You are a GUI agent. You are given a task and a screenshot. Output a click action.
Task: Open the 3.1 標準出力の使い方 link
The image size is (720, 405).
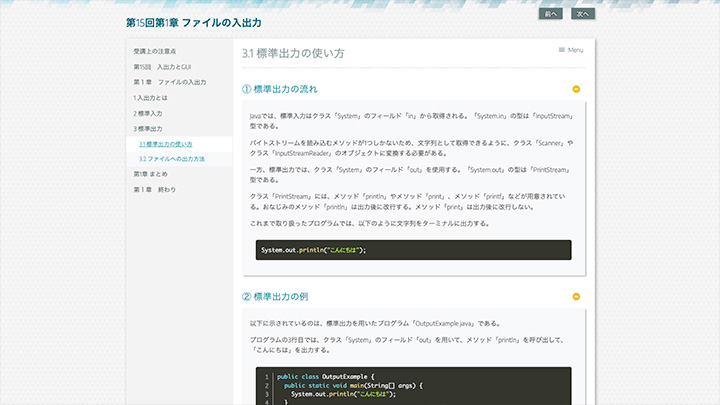(166, 144)
